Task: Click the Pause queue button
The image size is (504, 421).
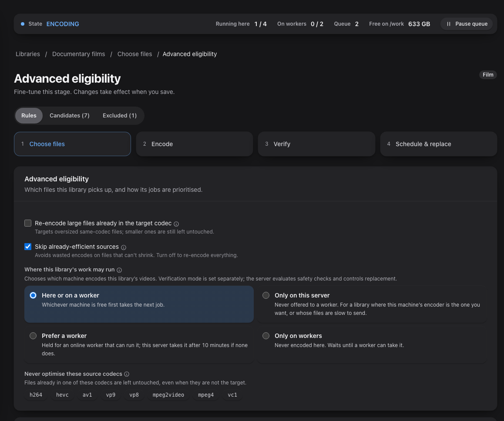Action: tap(467, 24)
